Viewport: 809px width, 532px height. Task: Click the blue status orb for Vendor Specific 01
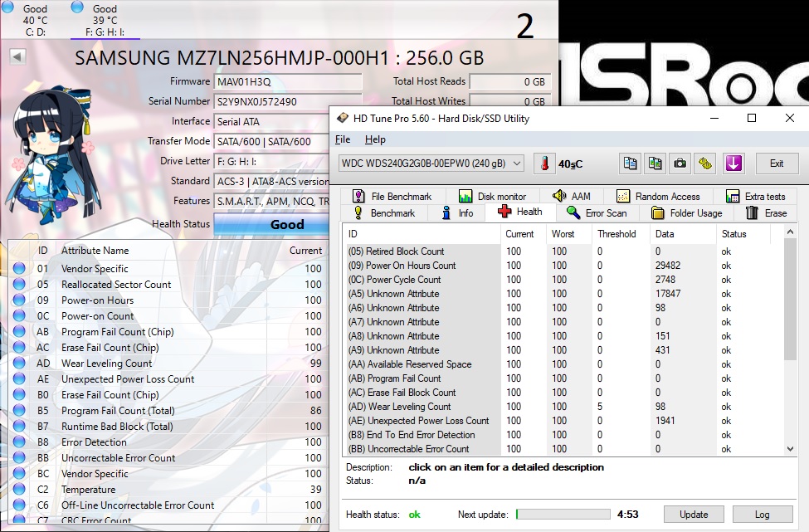click(x=19, y=268)
